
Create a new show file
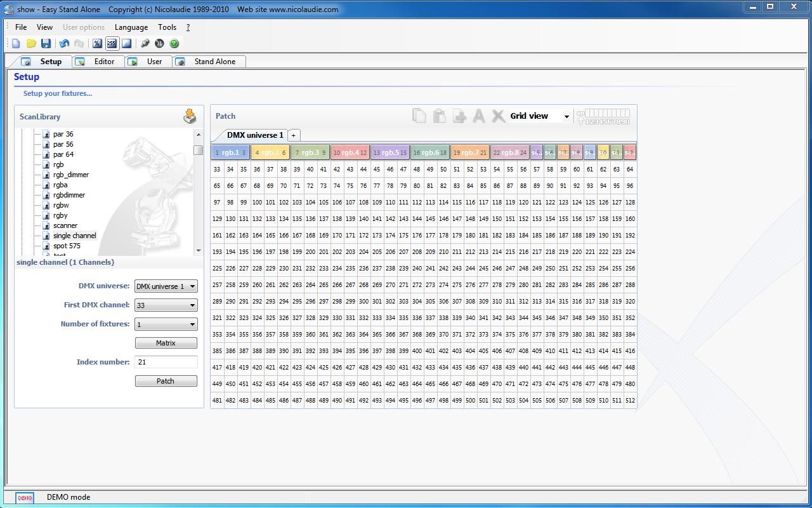(16, 44)
